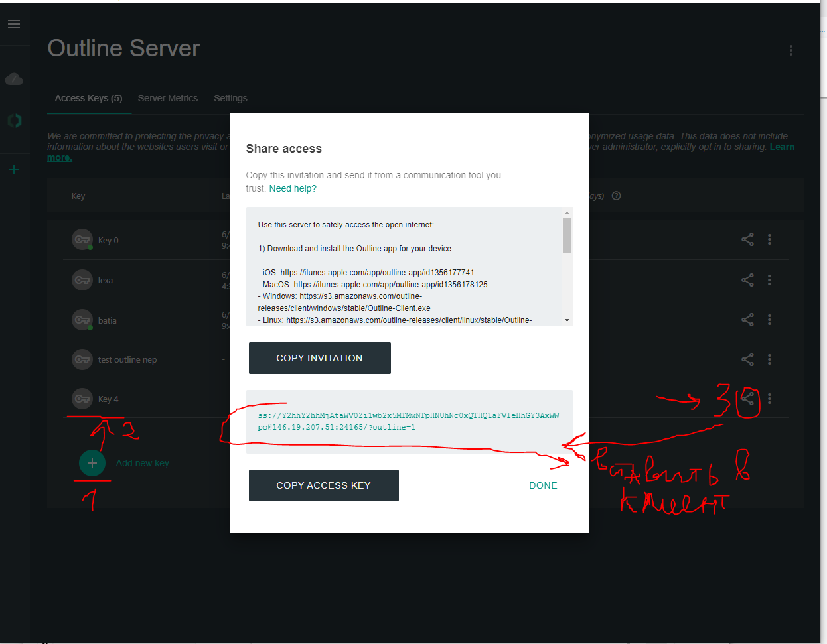827x644 pixels.
Task: Open three-dot menu for batia key
Action: point(769,320)
